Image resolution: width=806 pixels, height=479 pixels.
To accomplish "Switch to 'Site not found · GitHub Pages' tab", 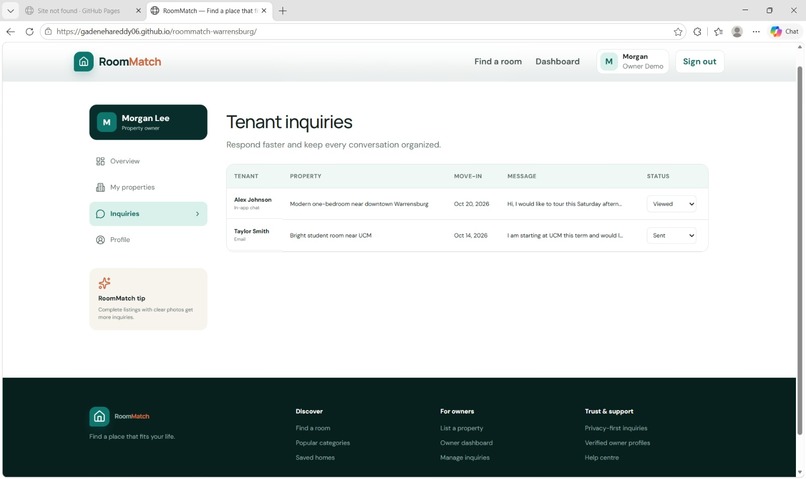I will point(82,11).
